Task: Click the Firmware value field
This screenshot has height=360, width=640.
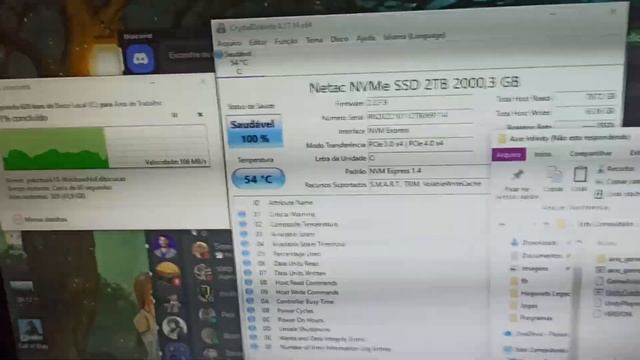Action: pyautogui.click(x=419, y=103)
